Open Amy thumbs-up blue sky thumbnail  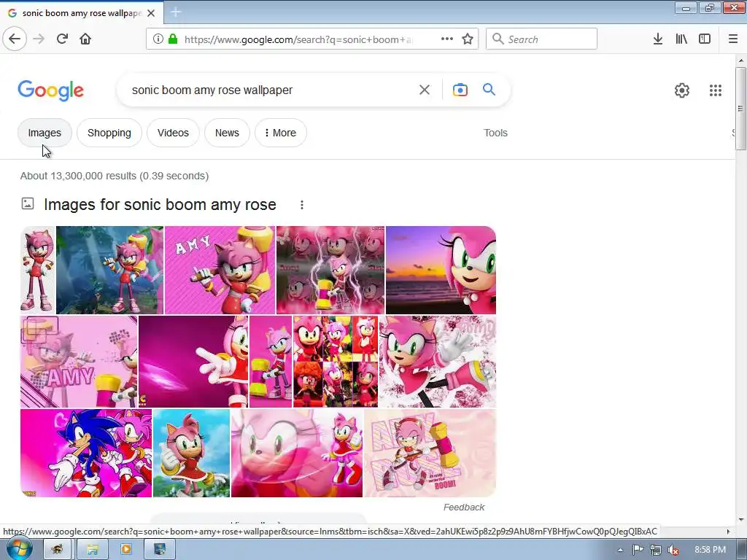pos(191,453)
